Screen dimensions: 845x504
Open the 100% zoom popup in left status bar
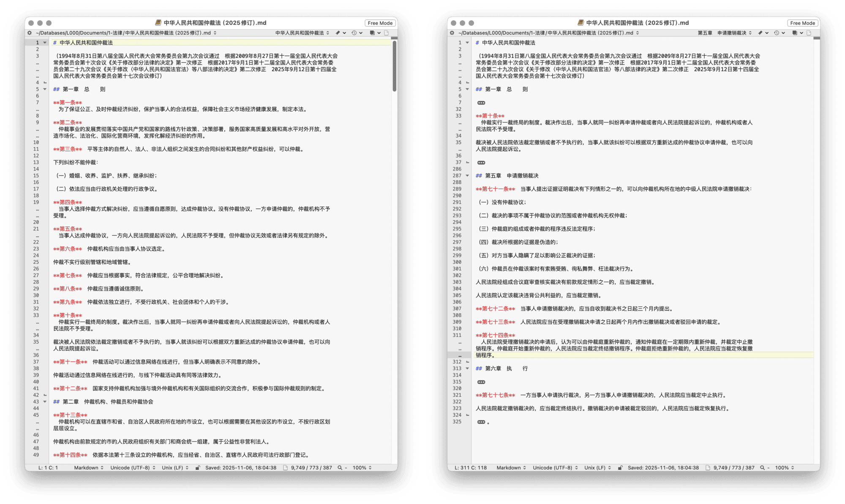362,468
